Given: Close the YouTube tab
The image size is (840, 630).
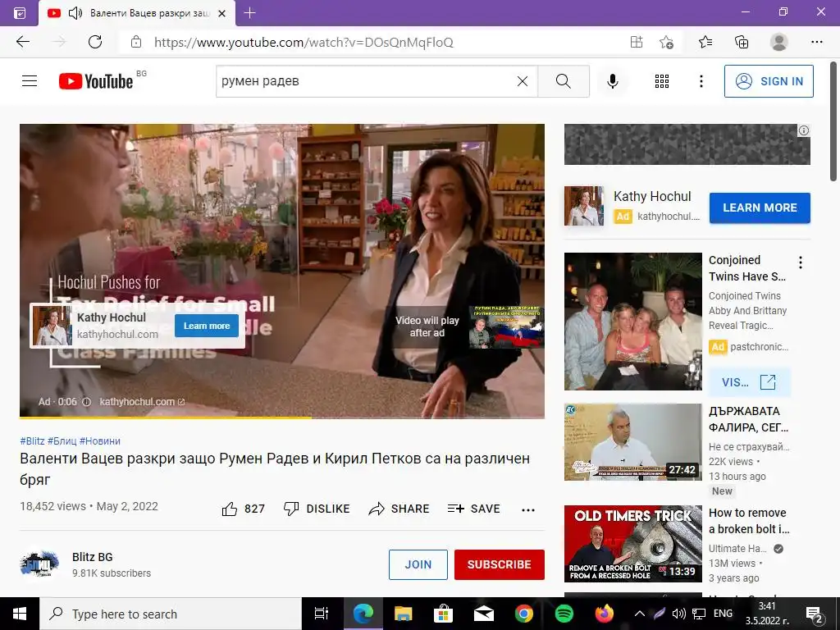Looking at the screenshot, I should [x=221, y=13].
